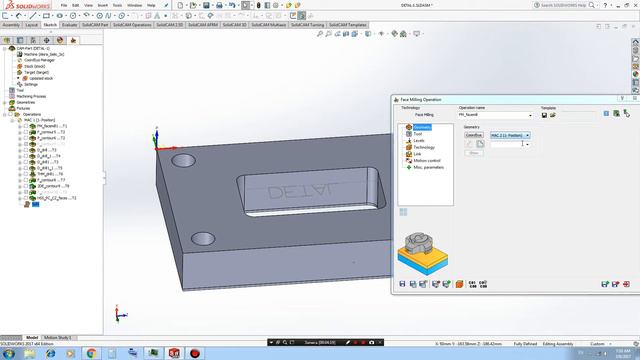Viewport: 640px width, 360px height.
Task: Click the Print icon in top toolbar
Action: [219, 5]
